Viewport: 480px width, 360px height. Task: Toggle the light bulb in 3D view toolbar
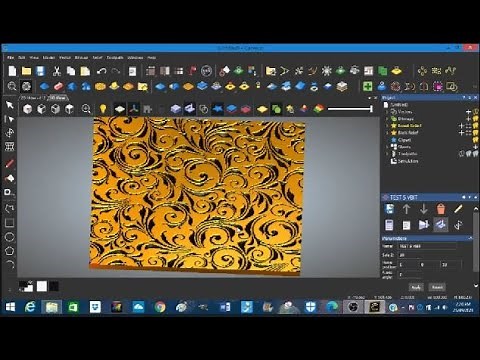click(x=103, y=109)
